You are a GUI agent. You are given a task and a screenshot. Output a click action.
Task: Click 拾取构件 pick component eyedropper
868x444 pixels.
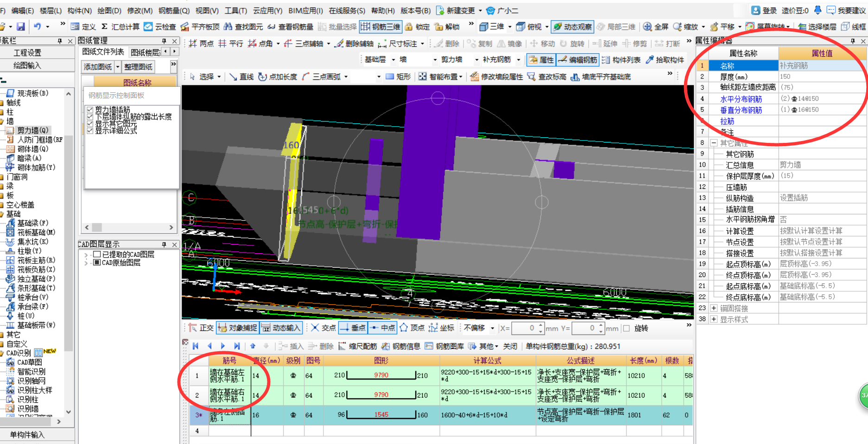coord(665,59)
